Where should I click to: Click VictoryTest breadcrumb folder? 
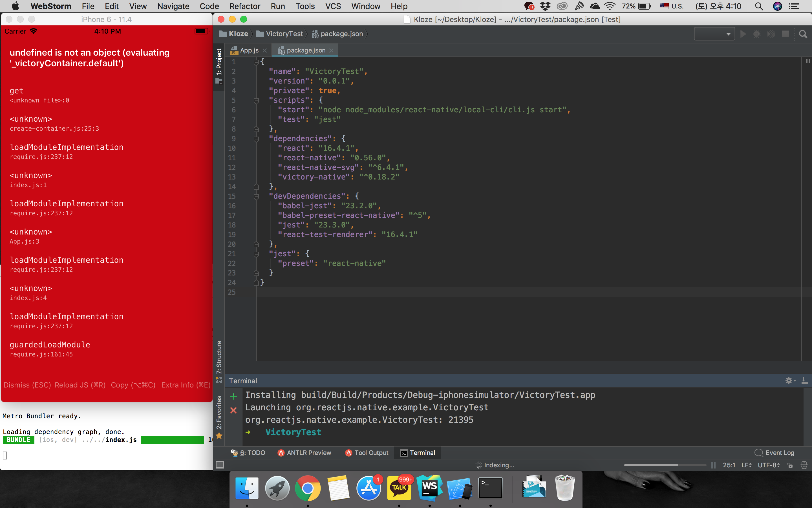[x=280, y=34]
